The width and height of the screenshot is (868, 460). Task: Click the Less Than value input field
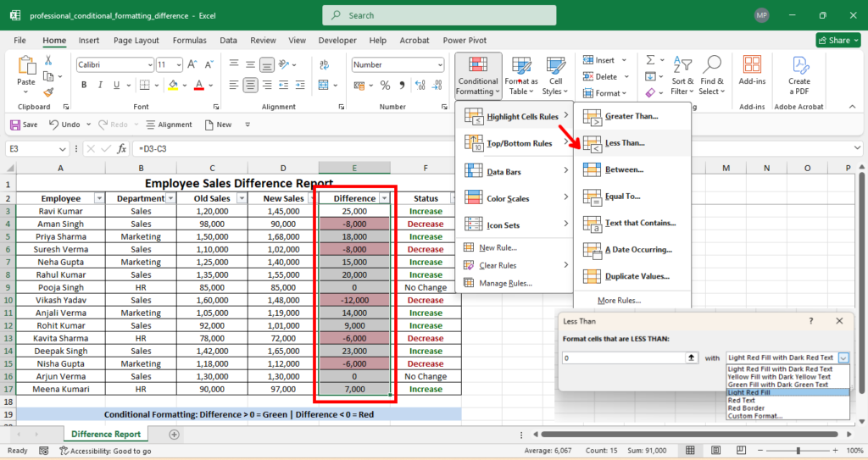[624, 357]
